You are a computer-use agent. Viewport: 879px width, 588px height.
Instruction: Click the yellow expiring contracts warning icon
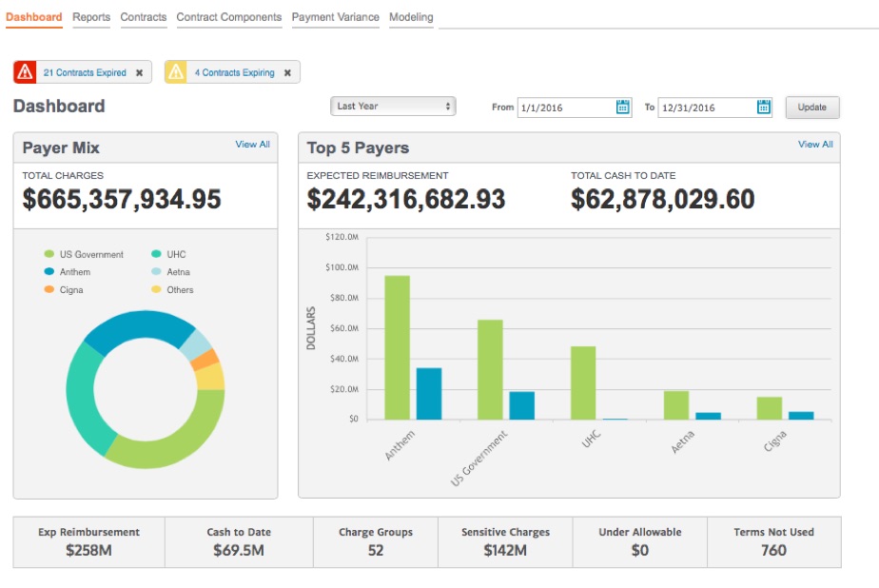175,72
